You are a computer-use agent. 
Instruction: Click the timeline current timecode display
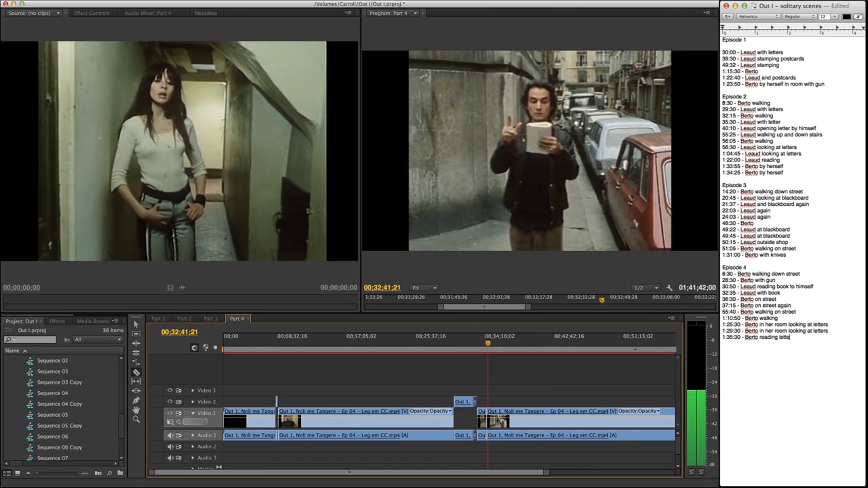point(179,332)
